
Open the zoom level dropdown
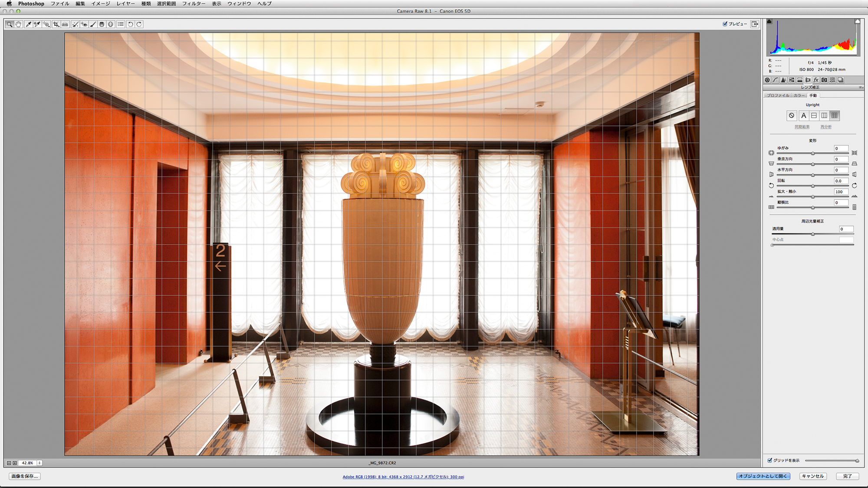click(x=39, y=463)
